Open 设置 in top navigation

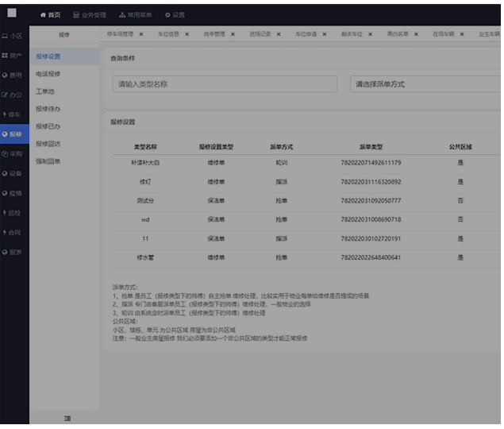pyautogui.click(x=175, y=15)
